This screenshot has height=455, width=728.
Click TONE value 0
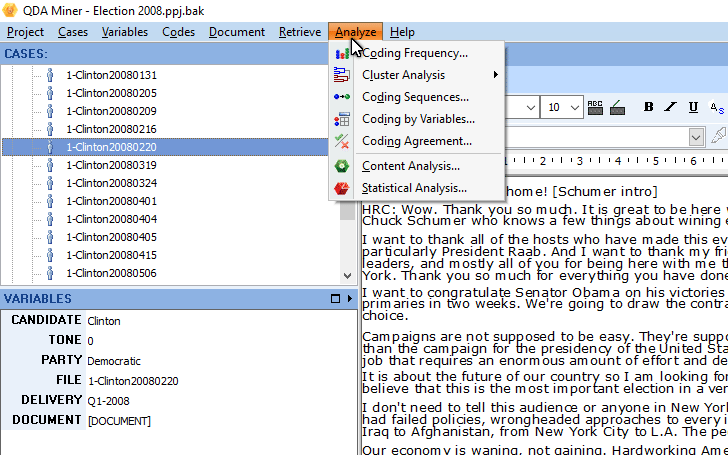coord(90,341)
